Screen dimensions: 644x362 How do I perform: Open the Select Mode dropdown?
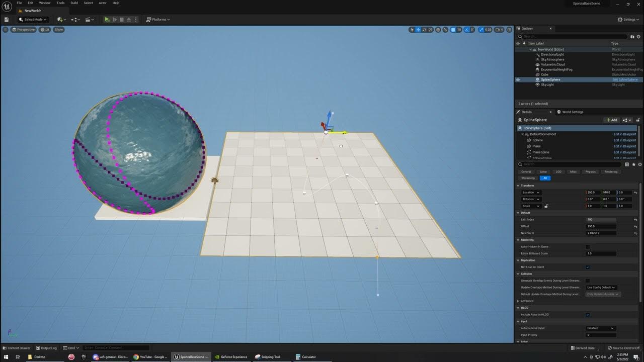(x=33, y=20)
